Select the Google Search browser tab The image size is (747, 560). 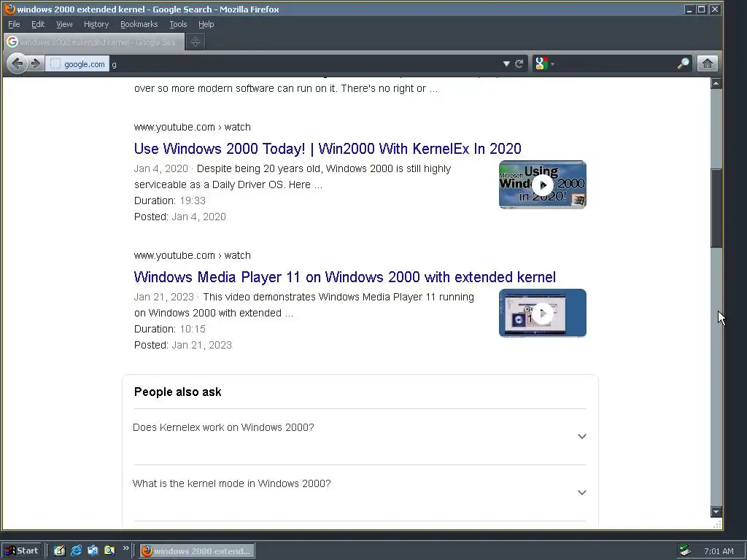(93, 42)
